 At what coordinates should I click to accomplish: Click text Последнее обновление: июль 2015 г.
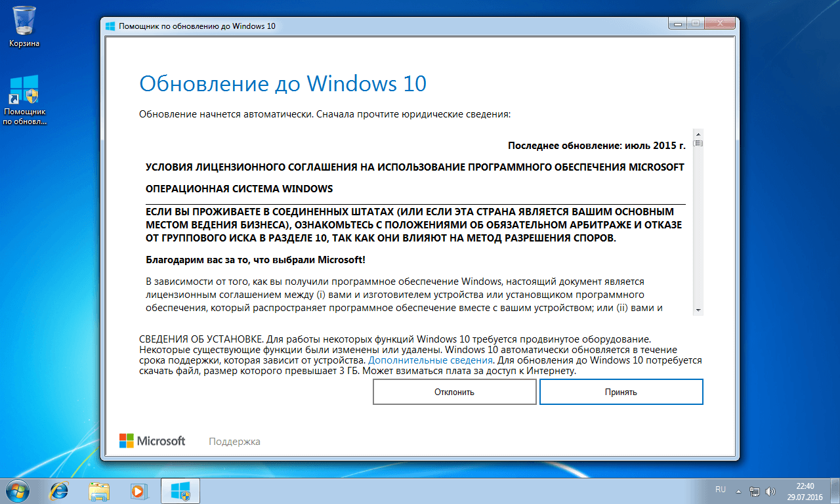(597, 145)
